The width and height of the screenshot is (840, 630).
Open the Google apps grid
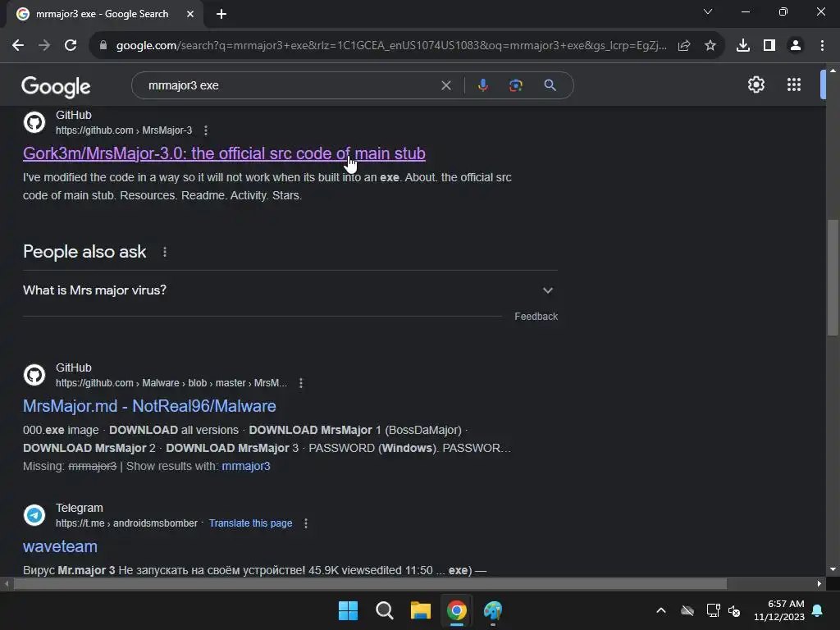(794, 84)
